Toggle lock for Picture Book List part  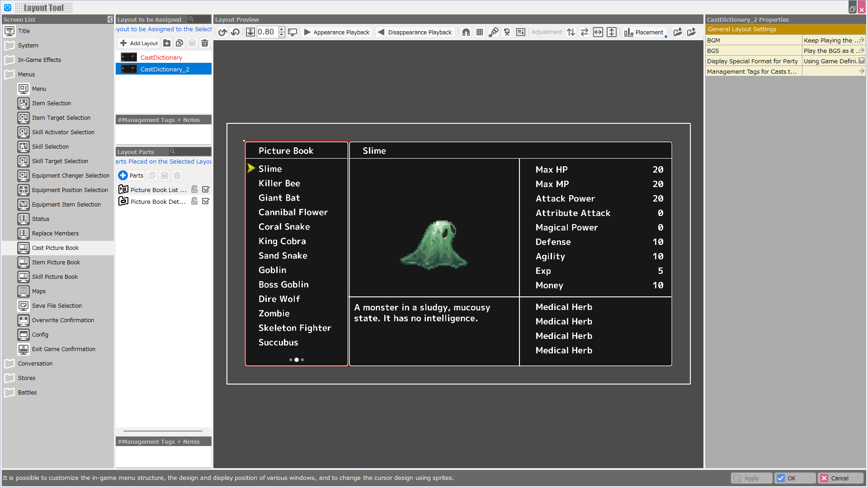194,189
